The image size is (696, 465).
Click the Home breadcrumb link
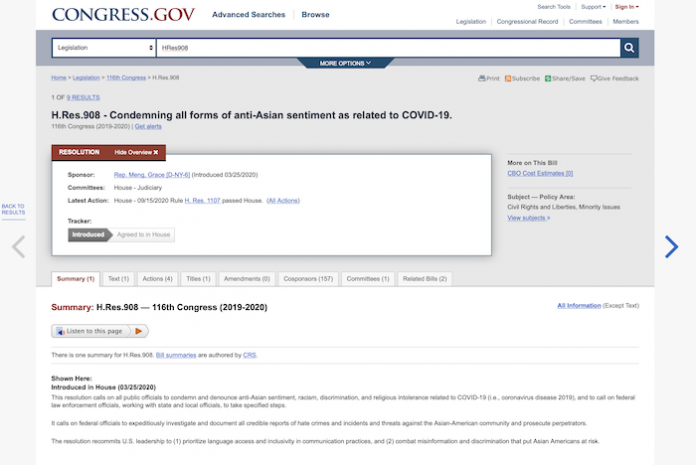[x=59, y=78]
